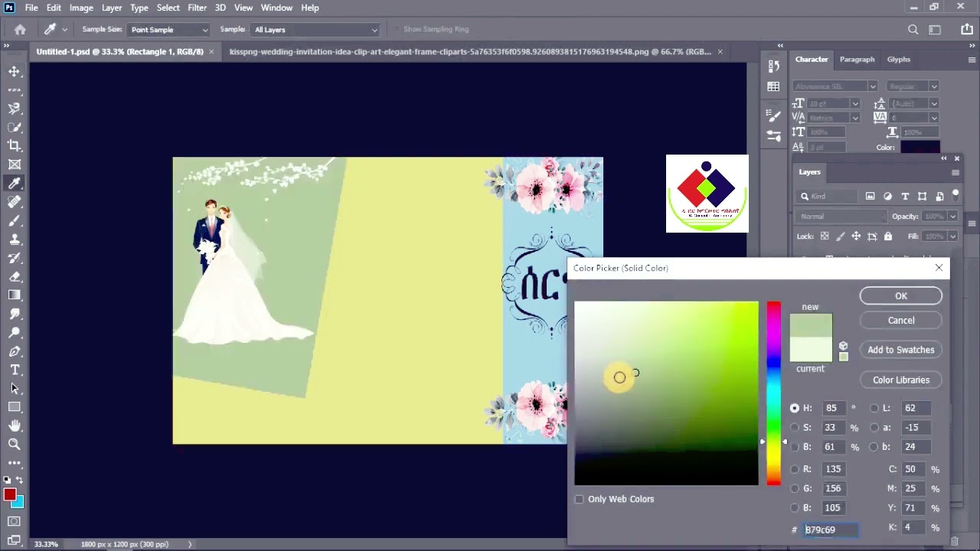This screenshot has width=980, height=551.
Task: Open the font family dropdown in Character
Action: click(x=835, y=86)
